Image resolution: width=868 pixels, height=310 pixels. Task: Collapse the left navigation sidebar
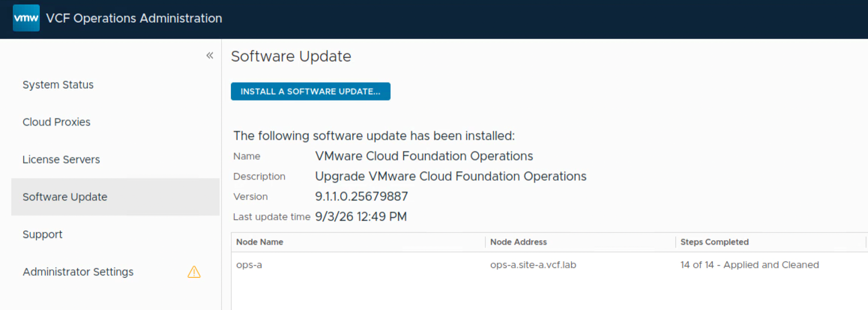pyautogui.click(x=210, y=55)
